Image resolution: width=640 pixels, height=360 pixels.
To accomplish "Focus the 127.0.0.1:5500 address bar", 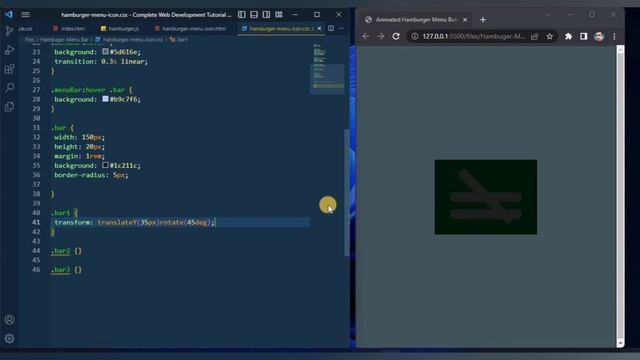I will [473, 36].
